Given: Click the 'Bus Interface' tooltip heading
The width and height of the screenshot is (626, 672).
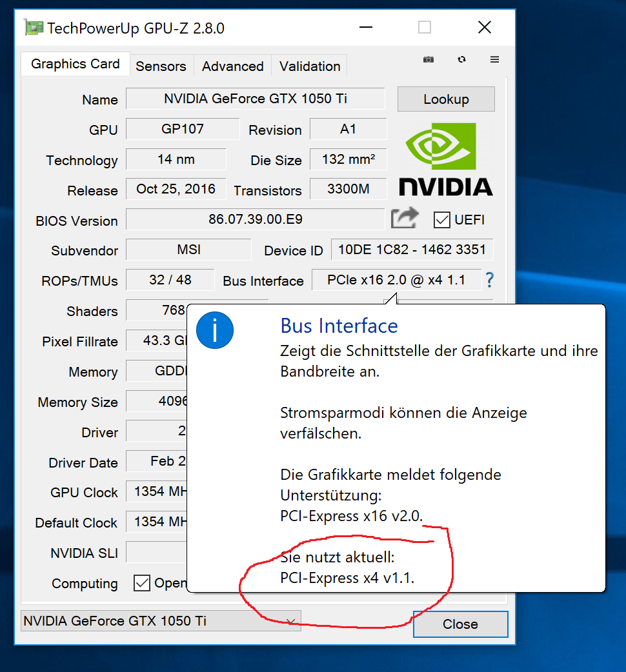Looking at the screenshot, I should click(x=339, y=326).
